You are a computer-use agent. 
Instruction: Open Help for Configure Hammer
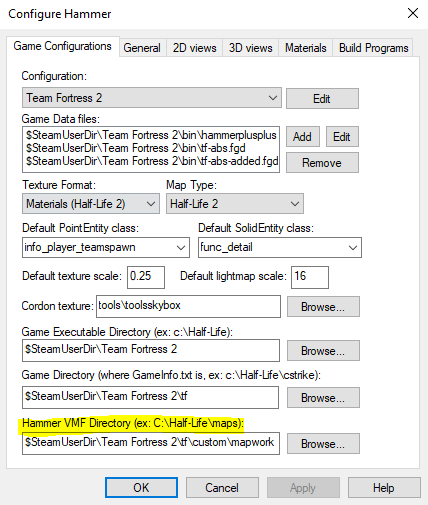coord(384,488)
